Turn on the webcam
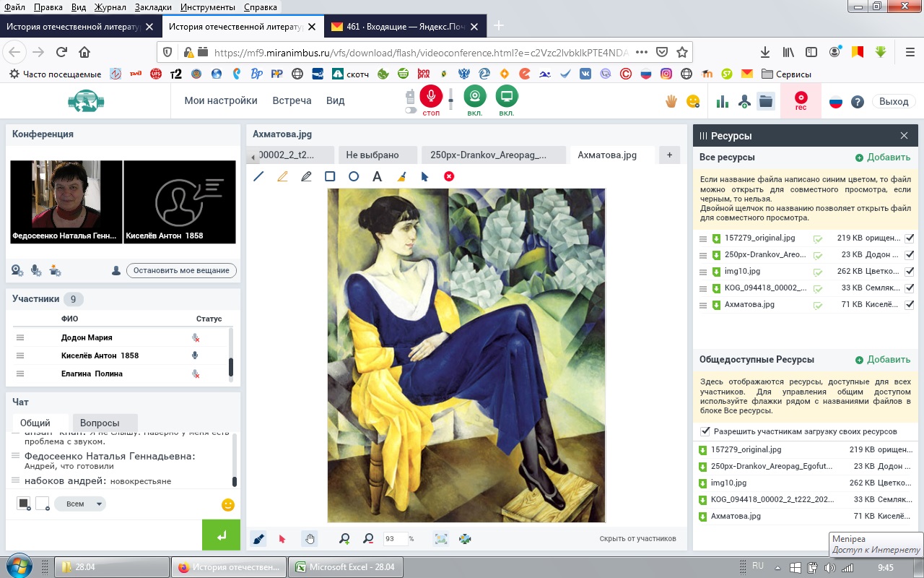The width and height of the screenshot is (924, 578). [x=474, y=98]
